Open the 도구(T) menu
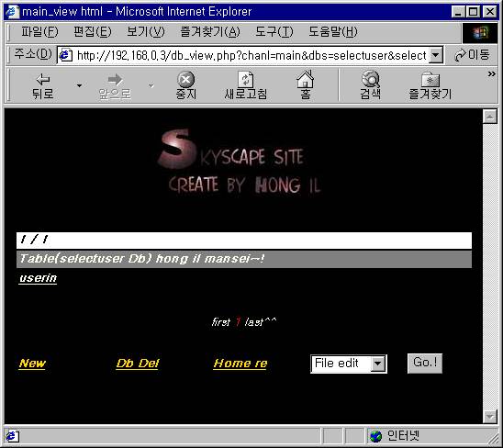 (x=274, y=31)
